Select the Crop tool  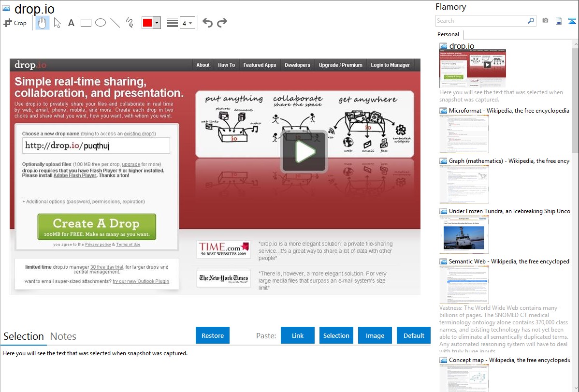[x=15, y=23]
